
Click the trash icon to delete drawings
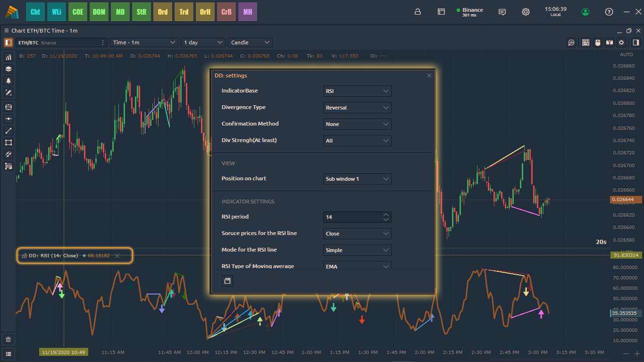[x=8, y=339]
